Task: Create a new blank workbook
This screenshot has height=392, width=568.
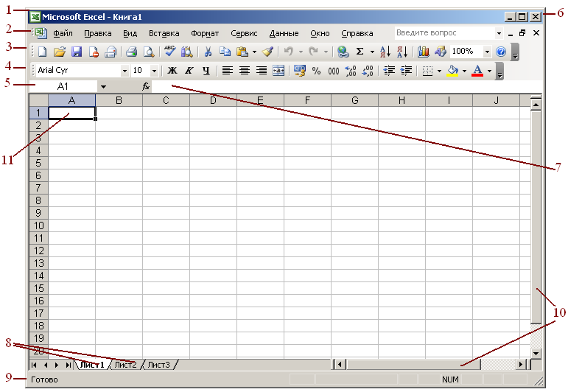Action: click(x=43, y=52)
